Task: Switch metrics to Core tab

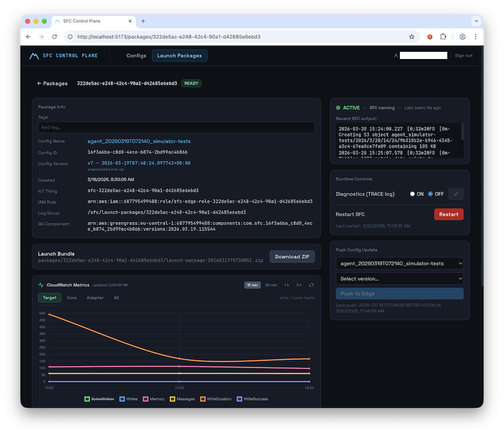Action: pyautogui.click(x=72, y=298)
